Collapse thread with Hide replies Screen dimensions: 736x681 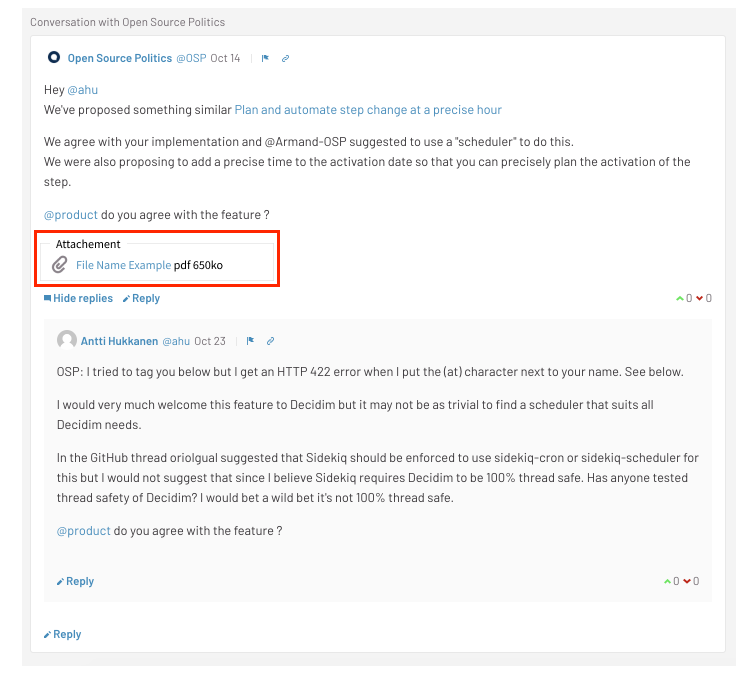pyautogui.click(x=78, y=298)
